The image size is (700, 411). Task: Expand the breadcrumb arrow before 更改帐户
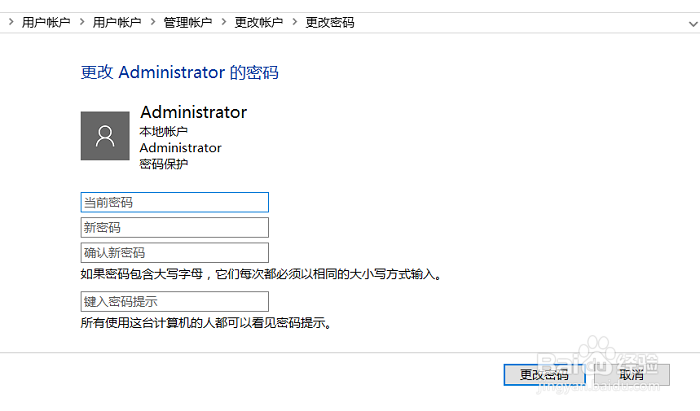(223, 22)
